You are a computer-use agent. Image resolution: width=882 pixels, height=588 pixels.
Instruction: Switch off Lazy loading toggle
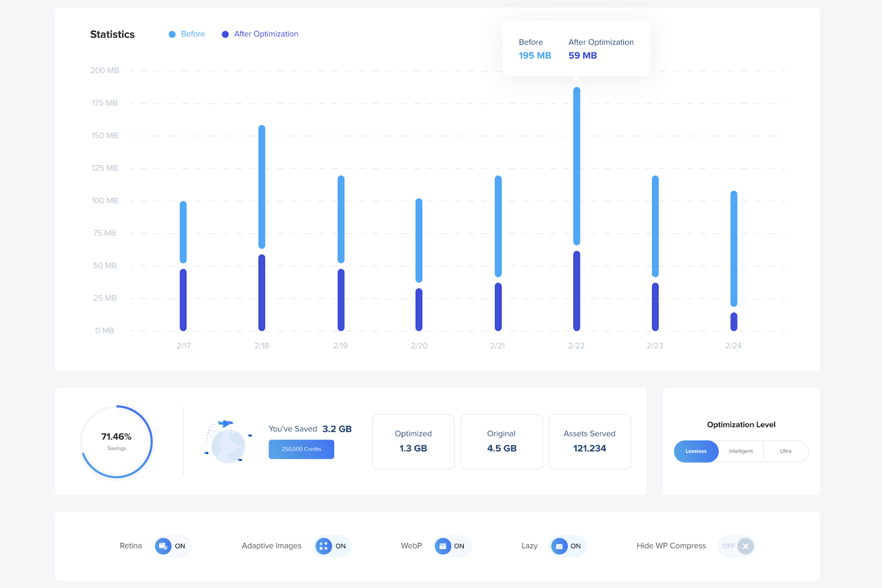[x=568, y=546]
